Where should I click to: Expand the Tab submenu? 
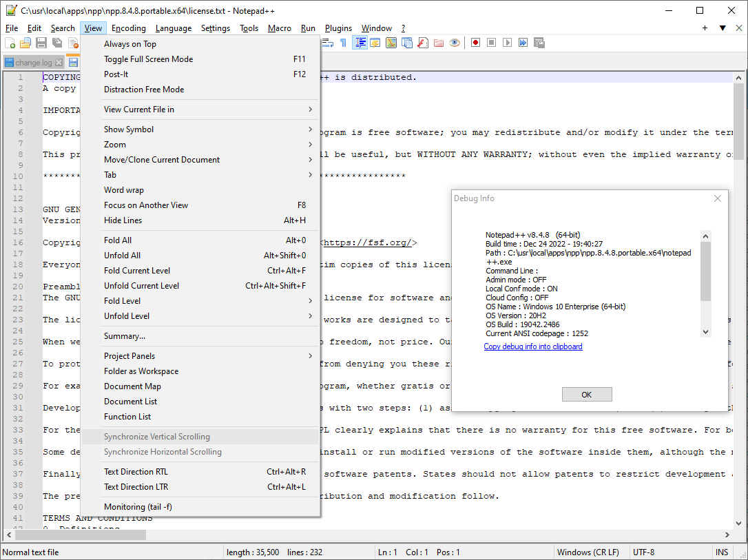click(x=200, y=175)
